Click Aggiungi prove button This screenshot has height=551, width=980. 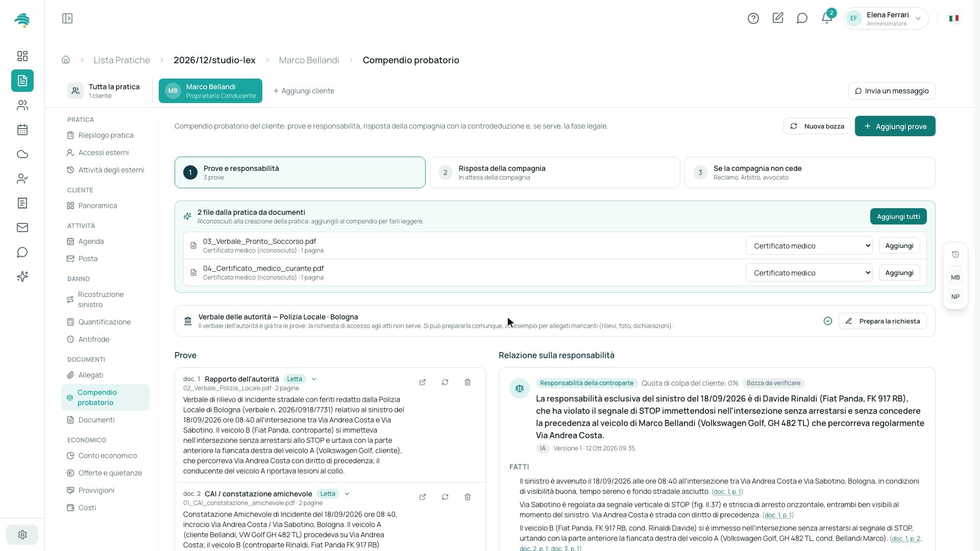895,126
